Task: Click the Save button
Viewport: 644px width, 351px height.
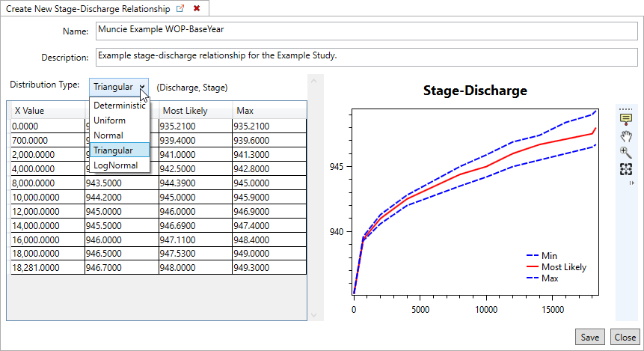Action: (590, 337)
